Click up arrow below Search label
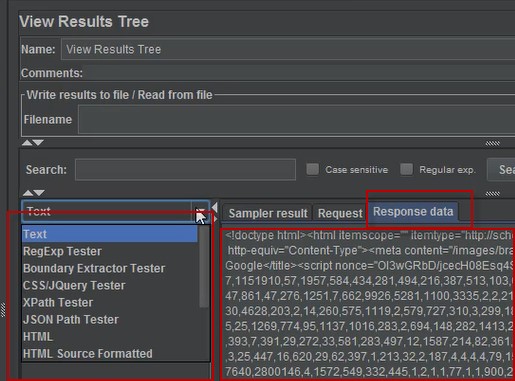 (x=28, y=193)
